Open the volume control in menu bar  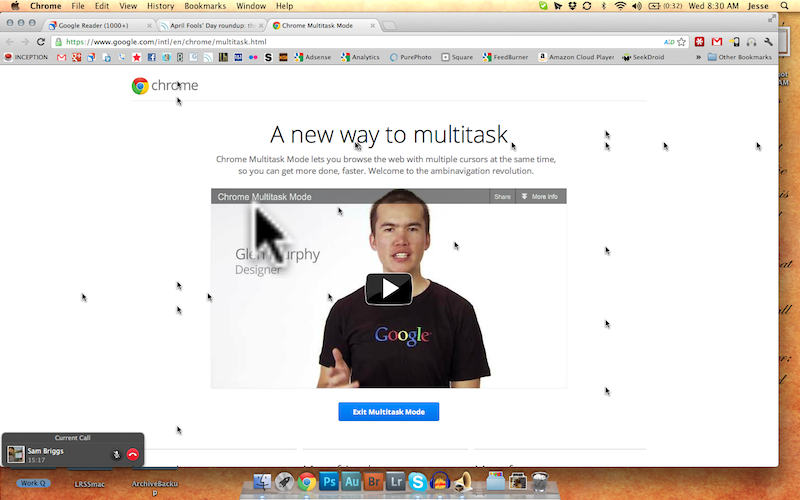637,6
